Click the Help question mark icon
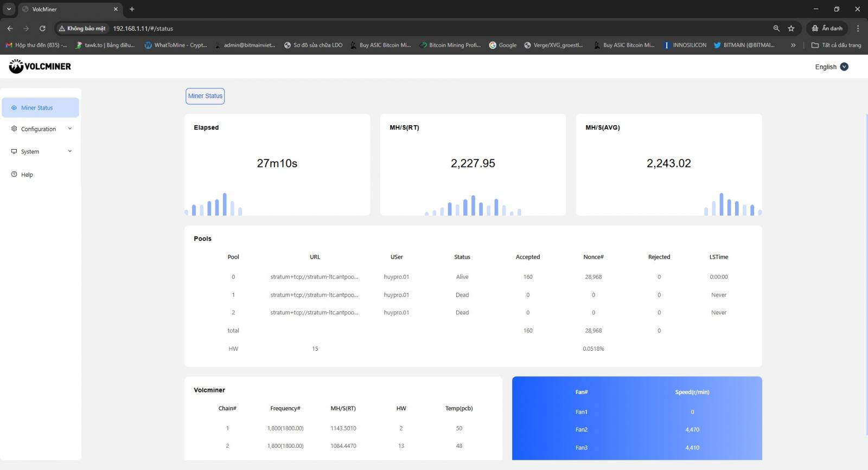 pos(14,175)
